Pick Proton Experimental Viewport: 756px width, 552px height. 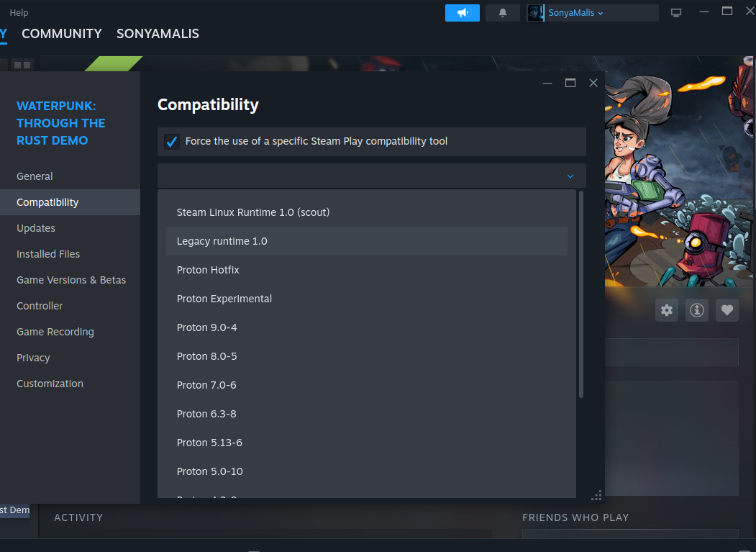click(x=366, y=299)
